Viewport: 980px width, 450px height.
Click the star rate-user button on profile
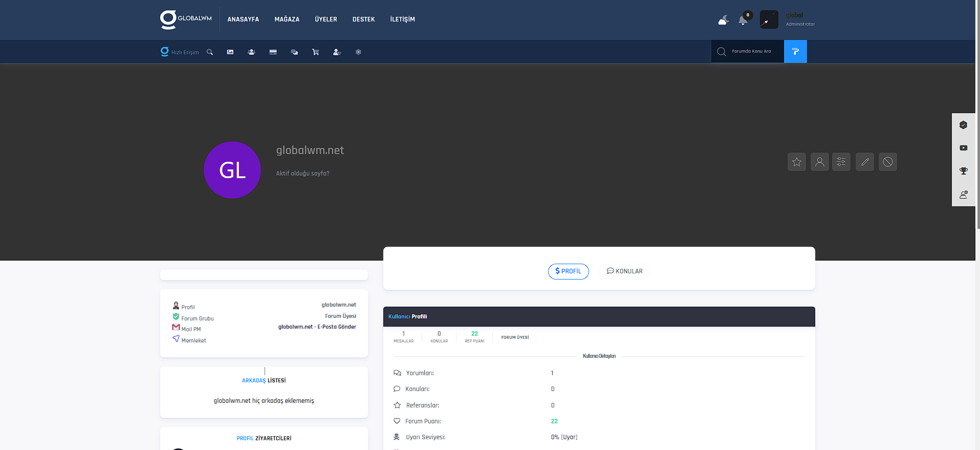click(796, 162)
